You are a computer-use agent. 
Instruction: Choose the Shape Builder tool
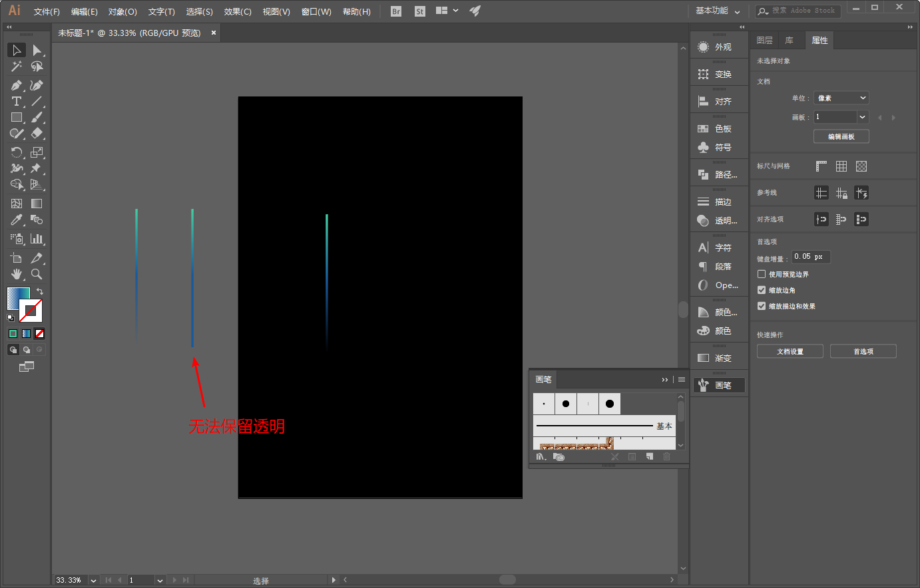(17, 184)
